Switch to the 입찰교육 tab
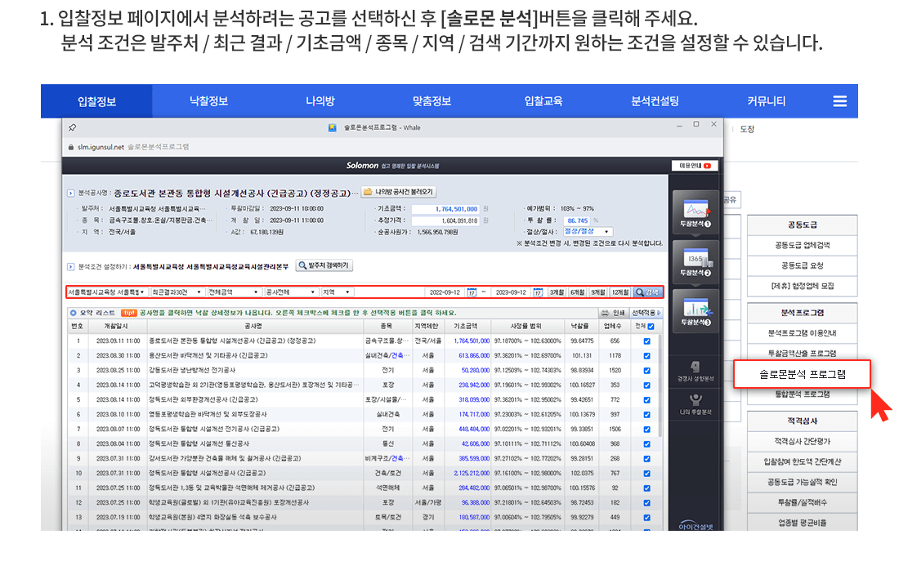Viewport: 899px width, 588px height. coord(543,101)
